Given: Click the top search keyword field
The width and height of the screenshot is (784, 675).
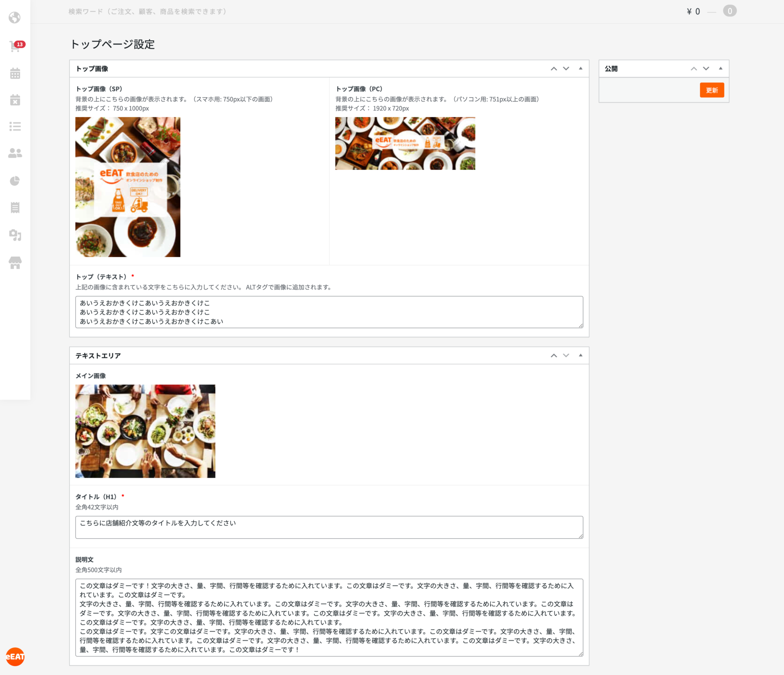Looking at the screenshot, I should (148, 11).
